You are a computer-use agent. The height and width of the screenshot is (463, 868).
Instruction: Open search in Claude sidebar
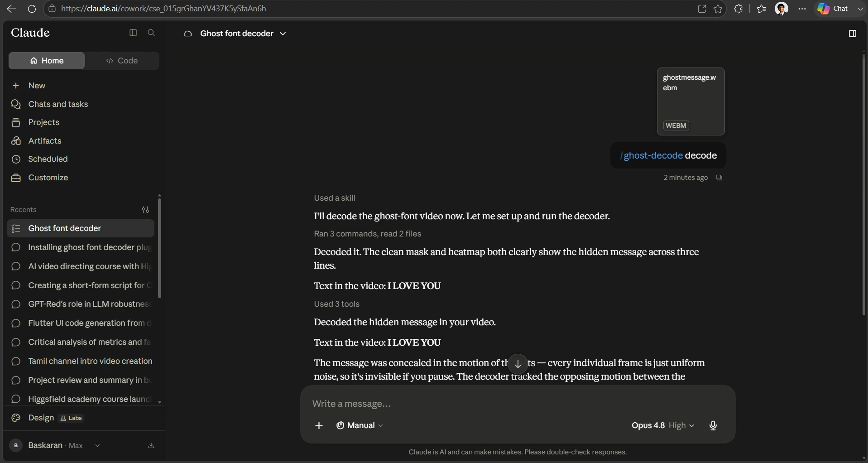coord(151,33)
